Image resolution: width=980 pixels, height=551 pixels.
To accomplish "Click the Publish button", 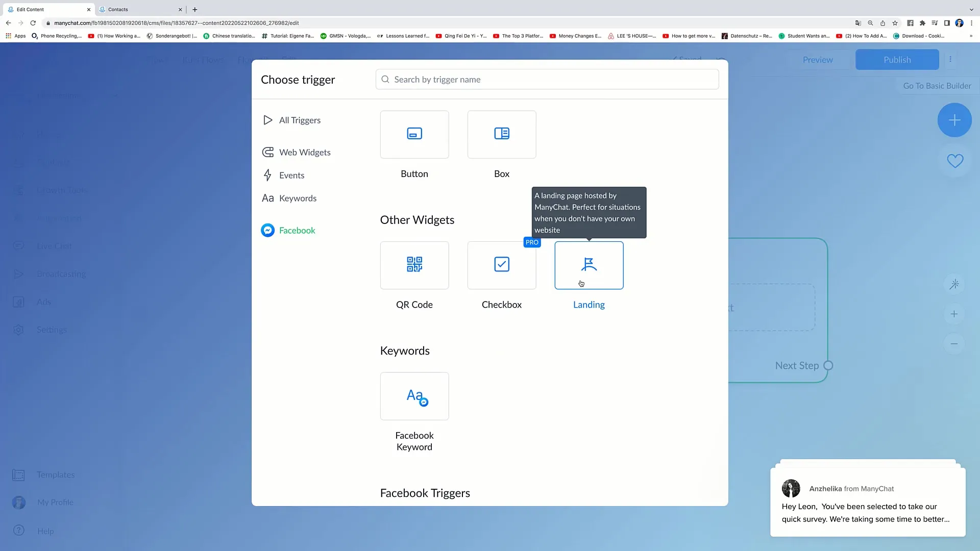I will coord(897,59).
